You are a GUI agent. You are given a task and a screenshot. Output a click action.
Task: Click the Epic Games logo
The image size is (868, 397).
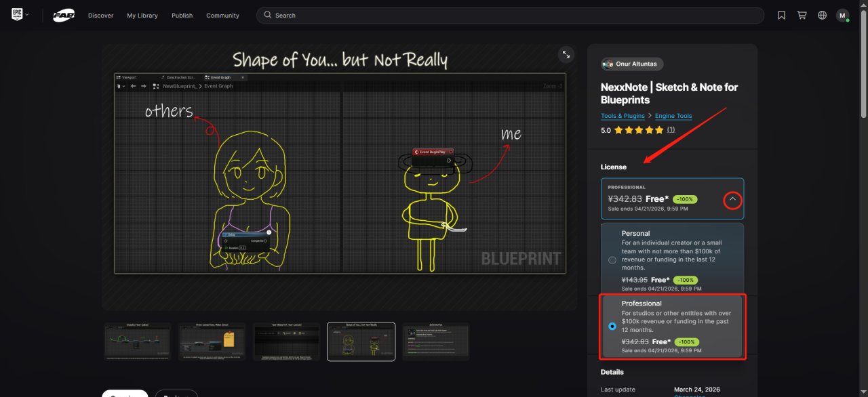pos(17,15)
